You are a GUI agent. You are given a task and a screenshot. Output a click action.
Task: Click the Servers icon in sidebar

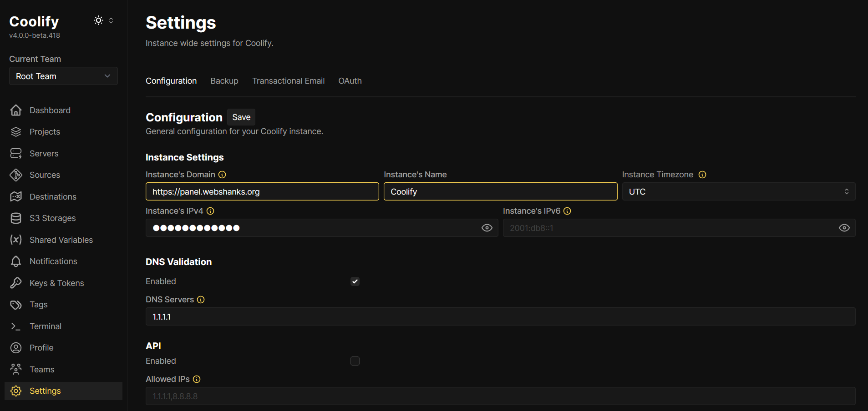(16, 153)
